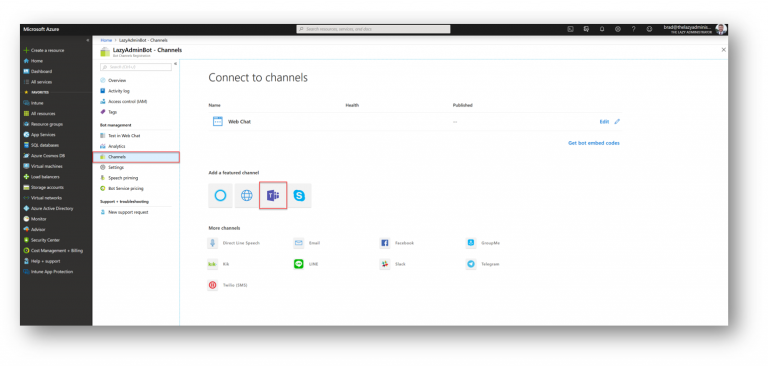The height and width of the screenshot is (366, 768).
Task: Select the Slack channel icon
Action: (384, 264)
